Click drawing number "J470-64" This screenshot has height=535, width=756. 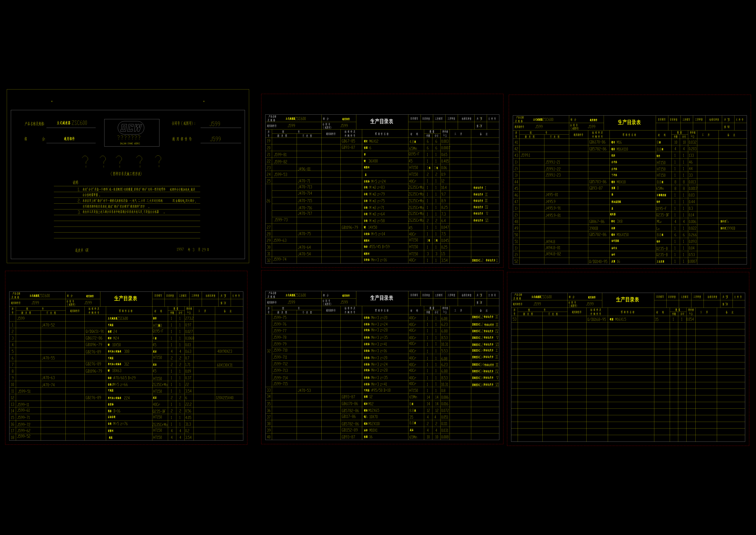coord(304,247)
